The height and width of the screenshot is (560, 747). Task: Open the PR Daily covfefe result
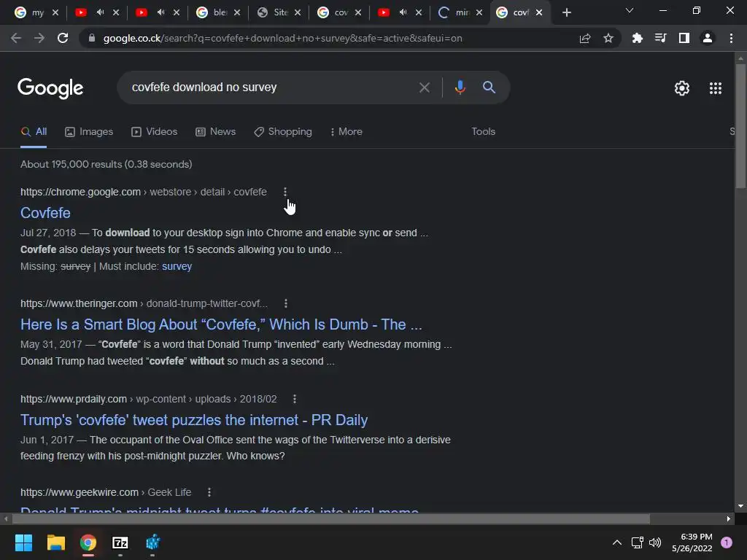tap(194, 420)
